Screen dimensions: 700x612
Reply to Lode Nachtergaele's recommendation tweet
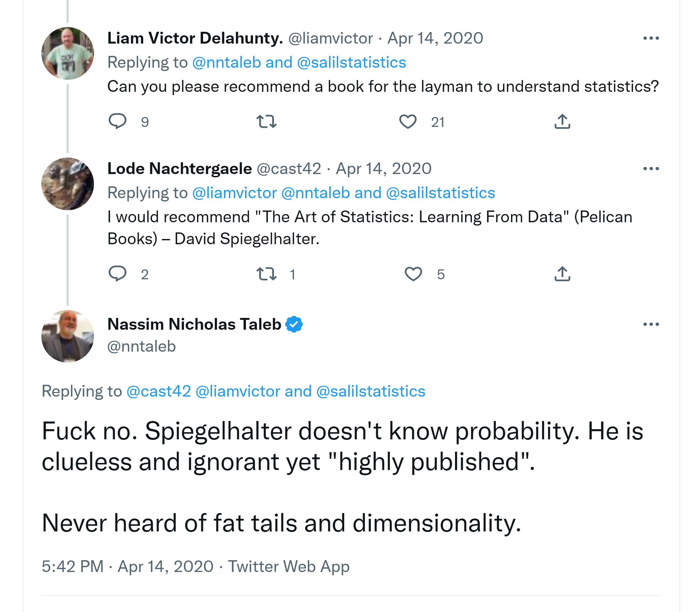pos(118,274)
